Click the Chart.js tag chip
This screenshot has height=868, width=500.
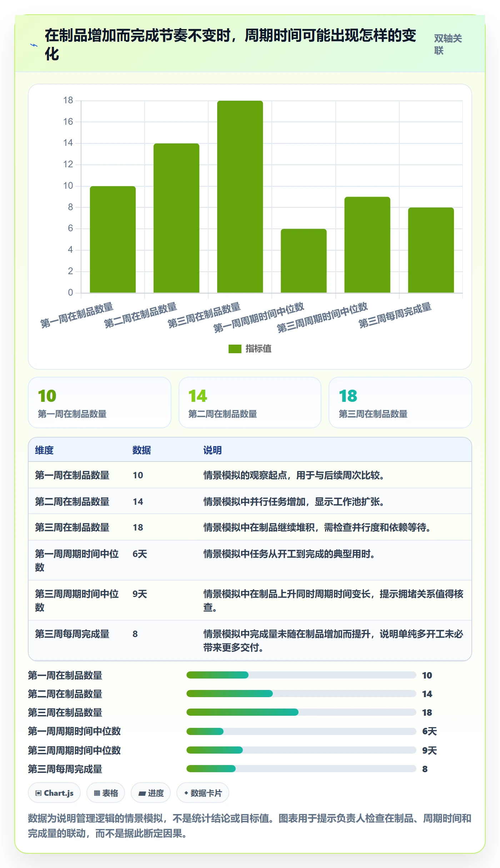tap(54, 793)
